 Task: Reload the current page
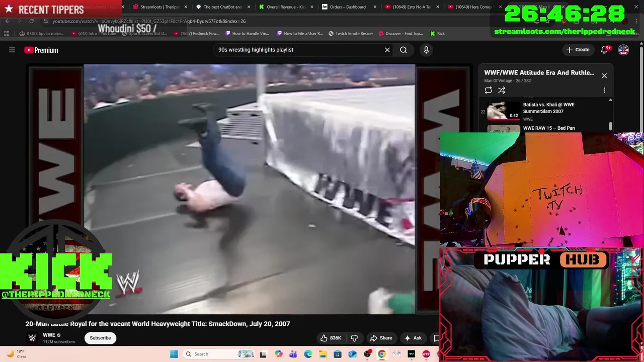31,21
